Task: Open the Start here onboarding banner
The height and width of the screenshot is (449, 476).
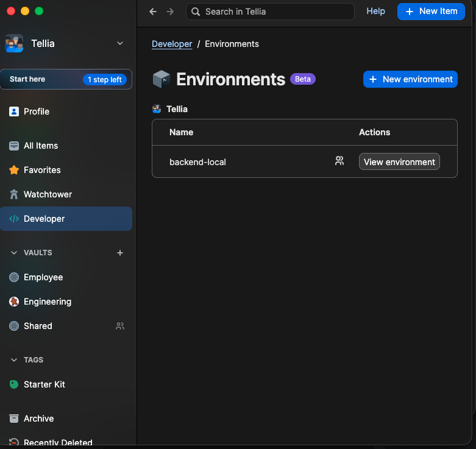Action: pos(66,79)
